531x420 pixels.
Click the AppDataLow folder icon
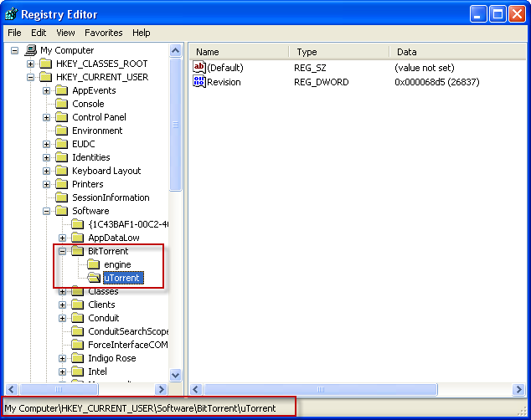78,238
